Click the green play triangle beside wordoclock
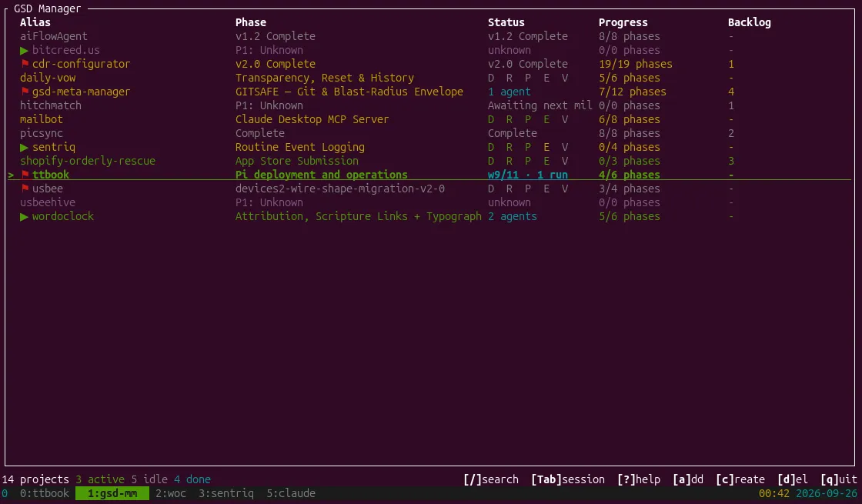This screenshot has width=862, height=504. click(24, 216)
